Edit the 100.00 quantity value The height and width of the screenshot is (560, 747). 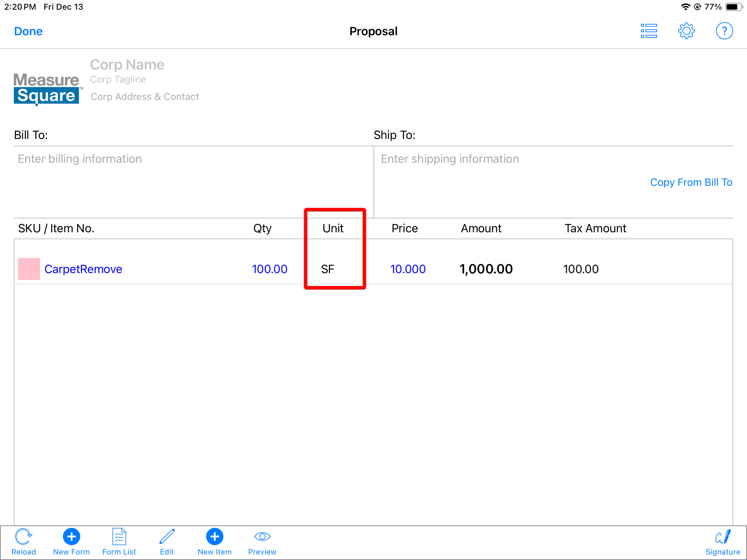[x=269, y=269]
